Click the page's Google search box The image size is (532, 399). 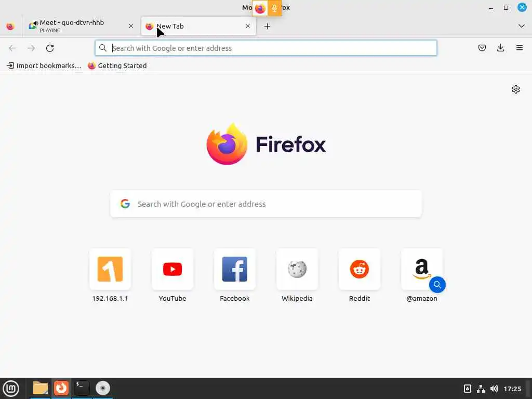(266, 204)
